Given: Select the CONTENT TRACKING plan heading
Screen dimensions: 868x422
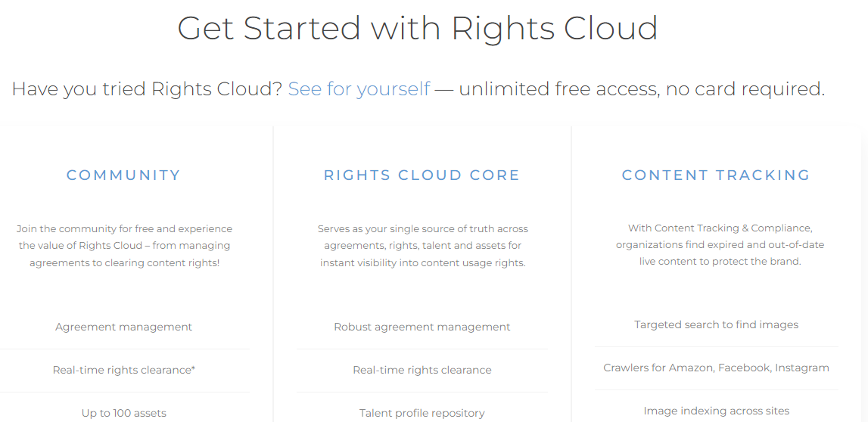Looking at the screenshot, I should (x=716, y=175).
